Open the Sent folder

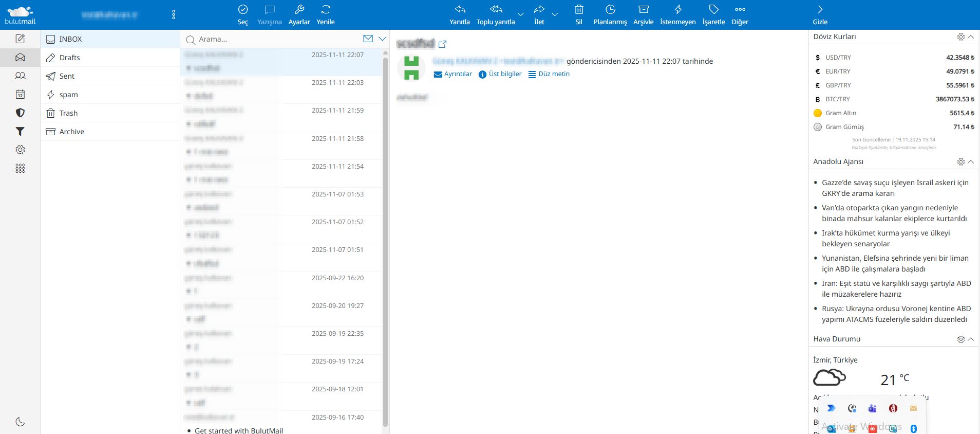(110, 76)
